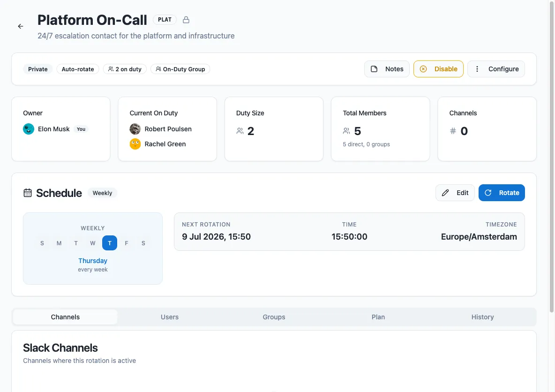This screenshot has height=392, width=555.
Task: Click the hash icon in Channels card
Action: pyautogui.click(x=453, y=131)
